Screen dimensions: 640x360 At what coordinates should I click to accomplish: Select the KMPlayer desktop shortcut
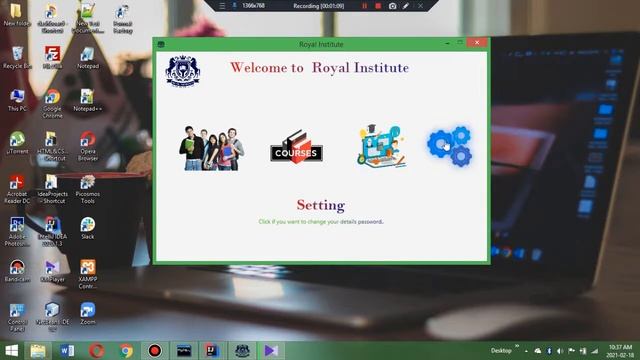(x=52, y=271)
